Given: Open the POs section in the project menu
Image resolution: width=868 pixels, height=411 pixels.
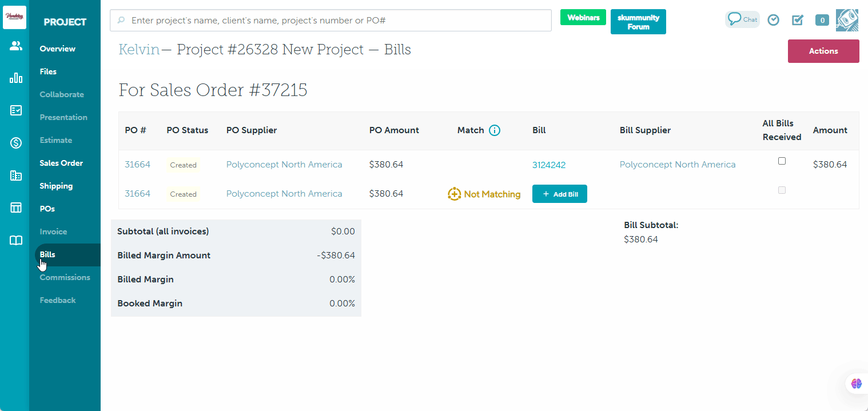Looking at the screenshot, I should pyautogui.click(x=47, y=209).
